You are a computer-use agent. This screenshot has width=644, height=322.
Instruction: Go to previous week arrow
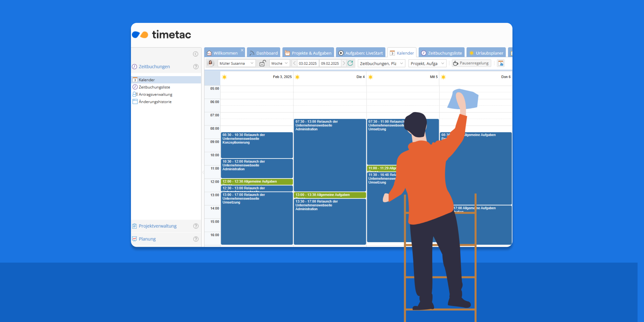tap(295, 63)
